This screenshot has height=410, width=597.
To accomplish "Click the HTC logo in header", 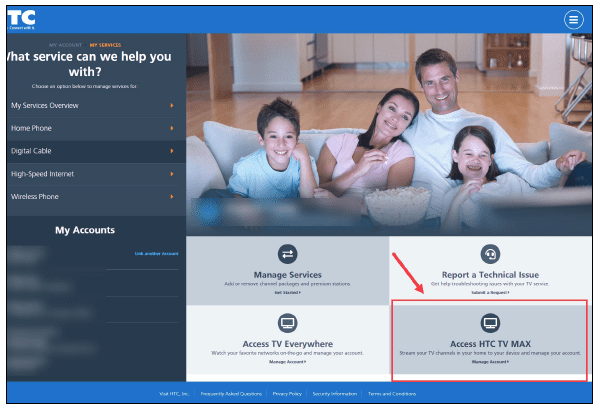I will pos(21,19).
